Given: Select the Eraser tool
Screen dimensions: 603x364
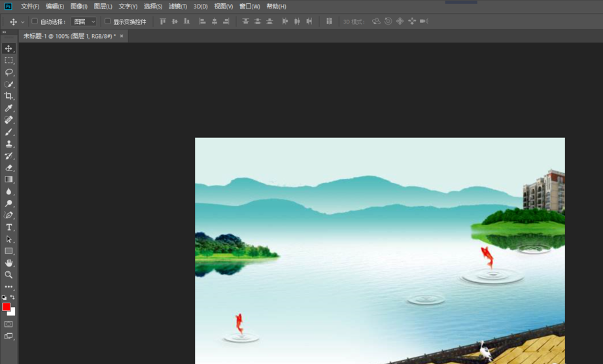Looking at the screenshot, I should [9, 167].
